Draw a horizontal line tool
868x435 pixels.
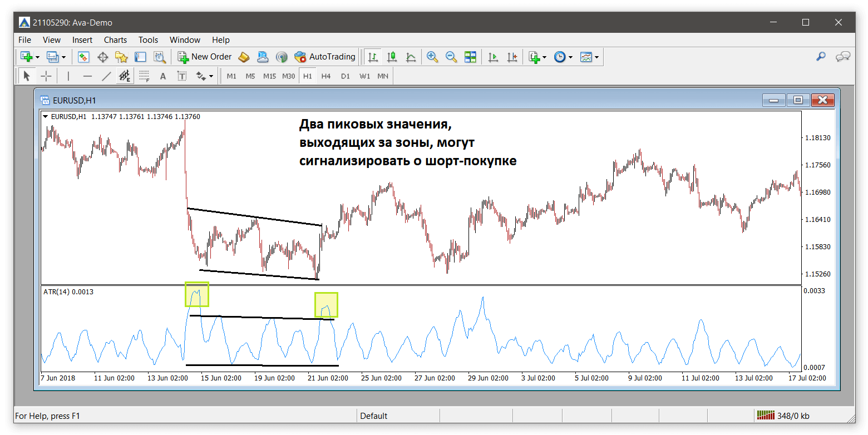pos(87,76)
